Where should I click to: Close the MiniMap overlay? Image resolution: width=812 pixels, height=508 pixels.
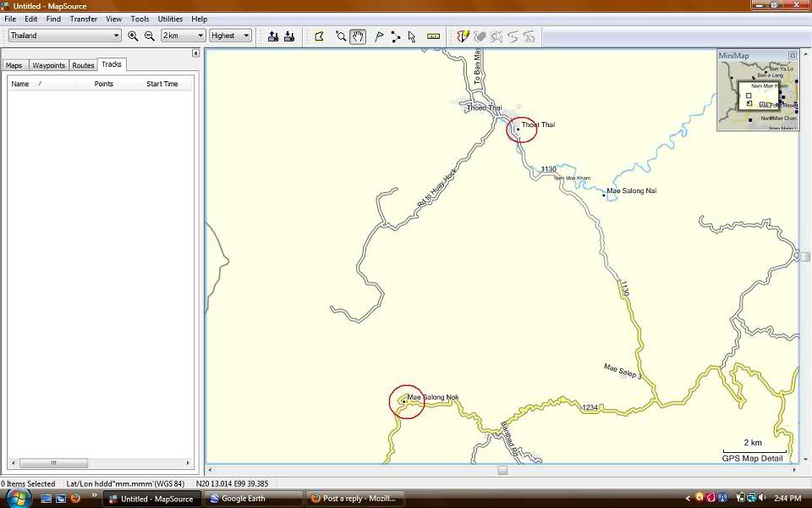click(793, 55)
